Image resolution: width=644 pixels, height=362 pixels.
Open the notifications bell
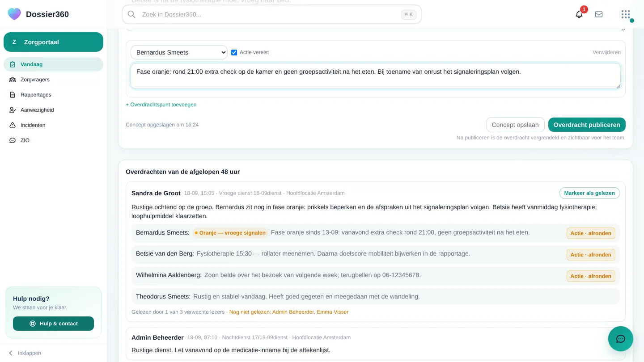click(579, 14)
